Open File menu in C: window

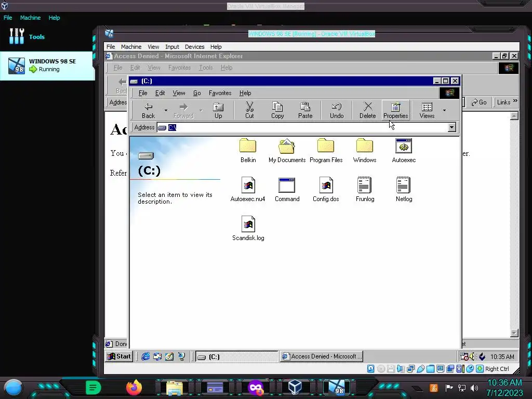143,93
